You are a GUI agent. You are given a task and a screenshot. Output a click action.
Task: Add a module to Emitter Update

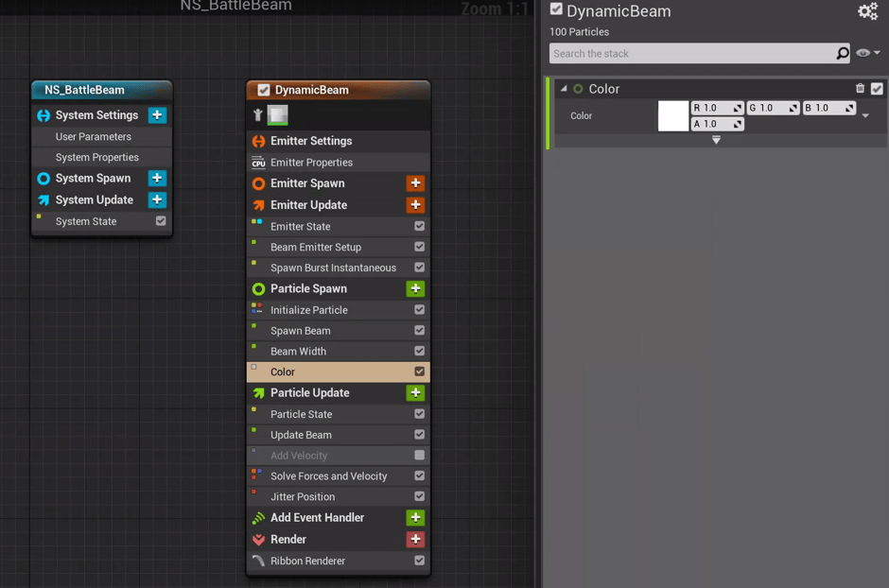point(415,204)
